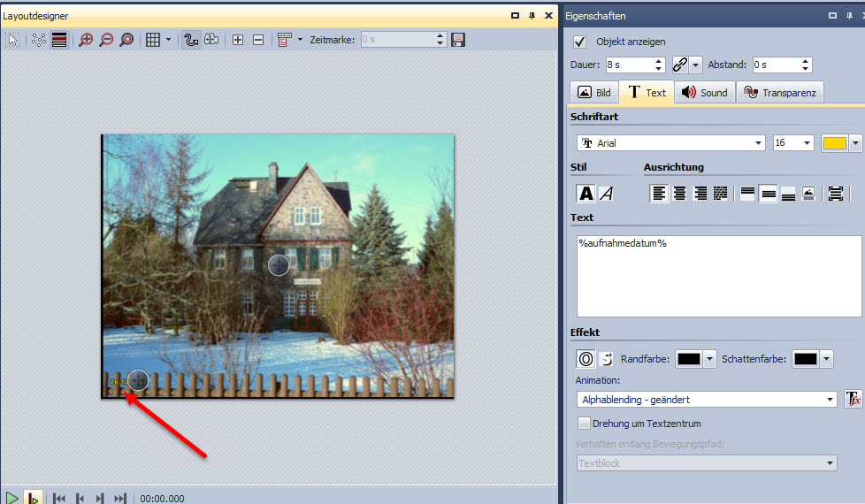The image size is (865, 504).
Task: Toggle italic text style
Action: coord(607,194)
